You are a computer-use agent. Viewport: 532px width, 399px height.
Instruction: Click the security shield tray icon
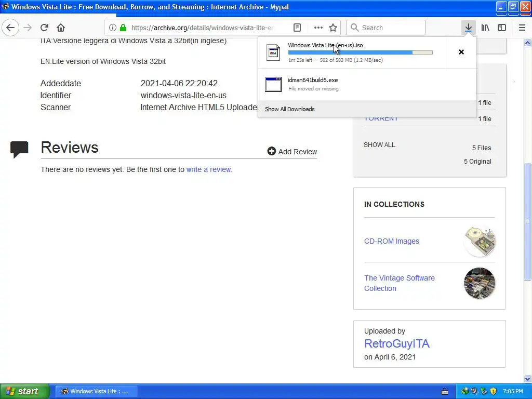(x=494, y=391)
